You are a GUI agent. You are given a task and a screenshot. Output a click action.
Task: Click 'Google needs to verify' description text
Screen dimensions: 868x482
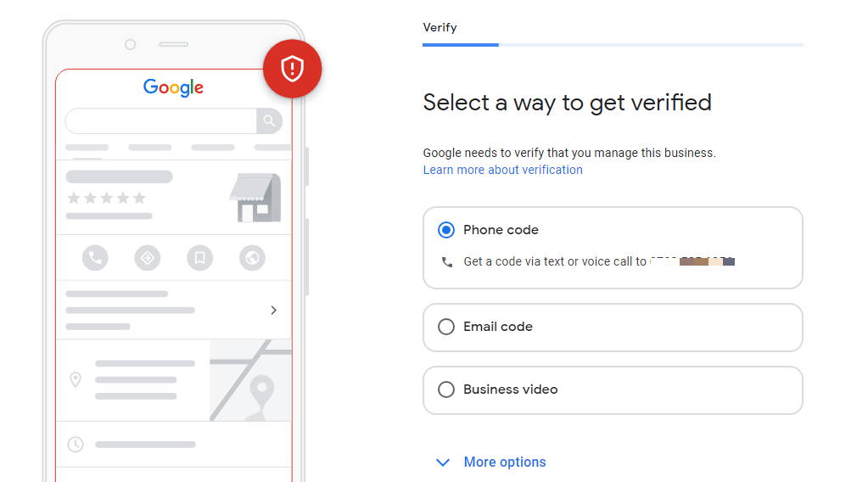click(x=569, y=153)
